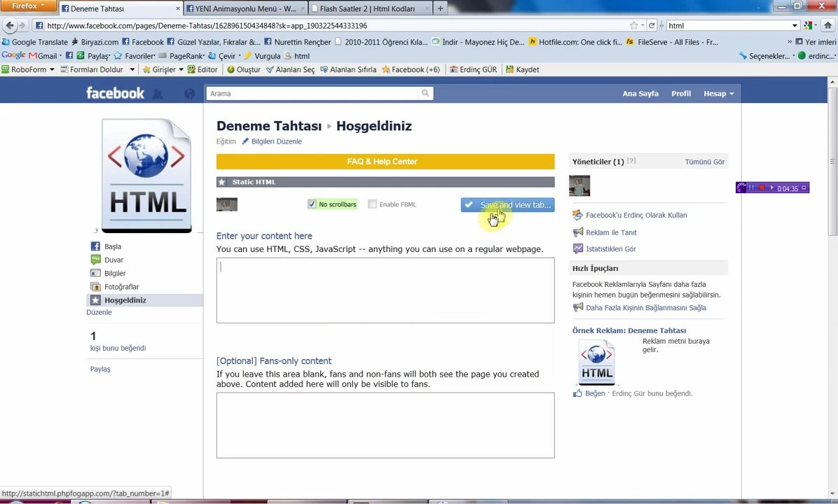Screen dimensions: 838x504
Task: Click Alanları Sıfırla in RoboForm toolbar
Action: 348,69
